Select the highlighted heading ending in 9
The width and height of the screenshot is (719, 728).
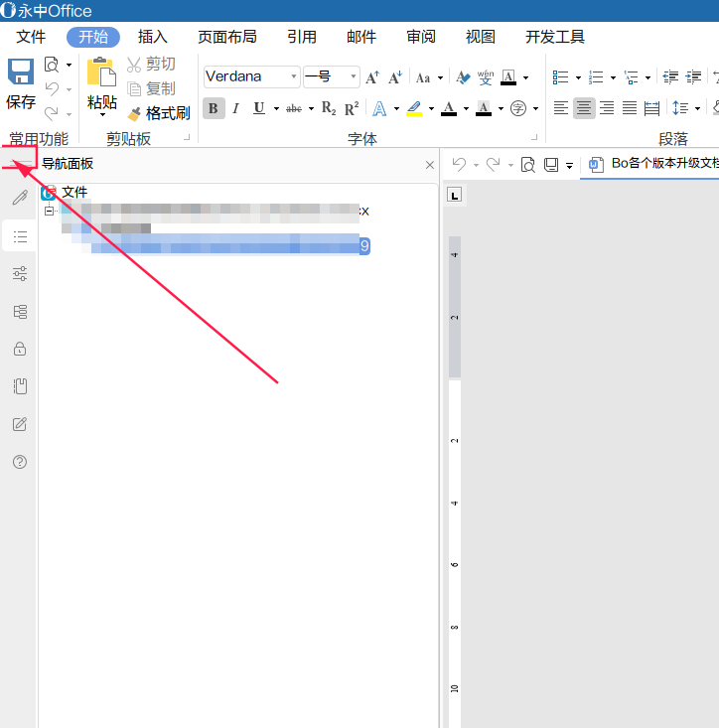point(230,245)
